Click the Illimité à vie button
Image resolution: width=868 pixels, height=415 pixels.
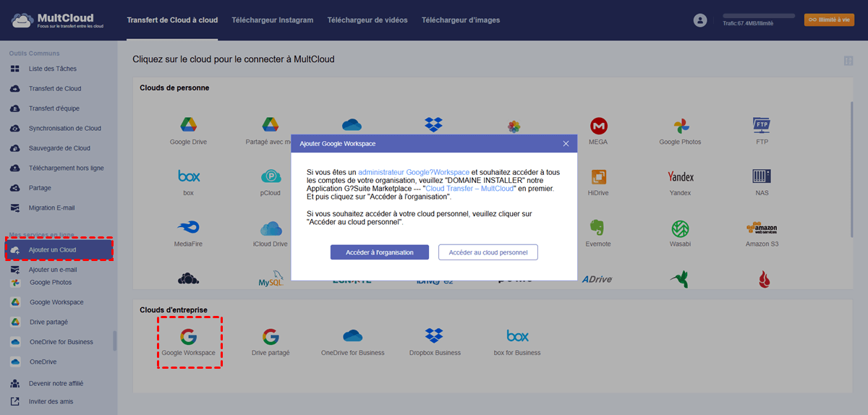pos(829,20)
